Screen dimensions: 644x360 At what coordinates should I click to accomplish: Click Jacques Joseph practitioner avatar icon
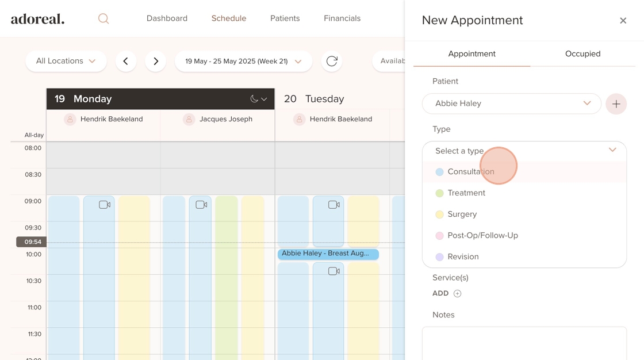(x=189, y=119)
